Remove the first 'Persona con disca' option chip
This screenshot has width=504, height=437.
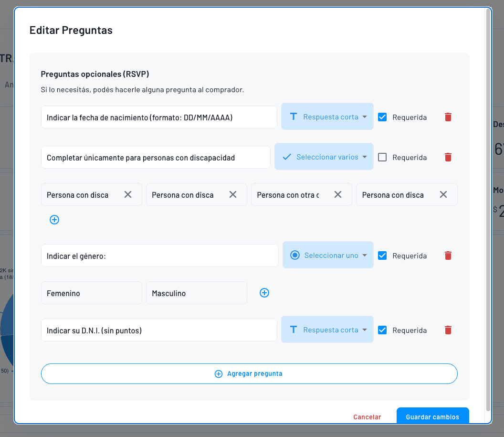(127, 194)
